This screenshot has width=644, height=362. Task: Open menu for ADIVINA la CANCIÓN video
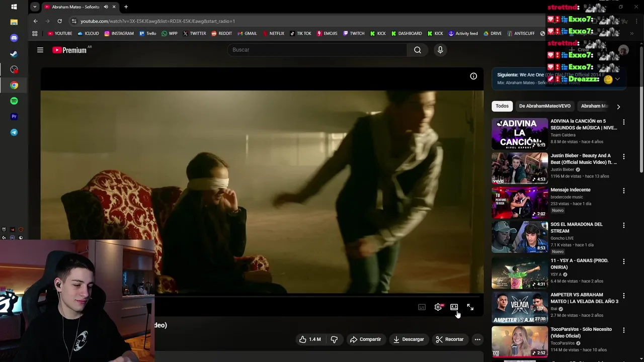coord(624,122)
